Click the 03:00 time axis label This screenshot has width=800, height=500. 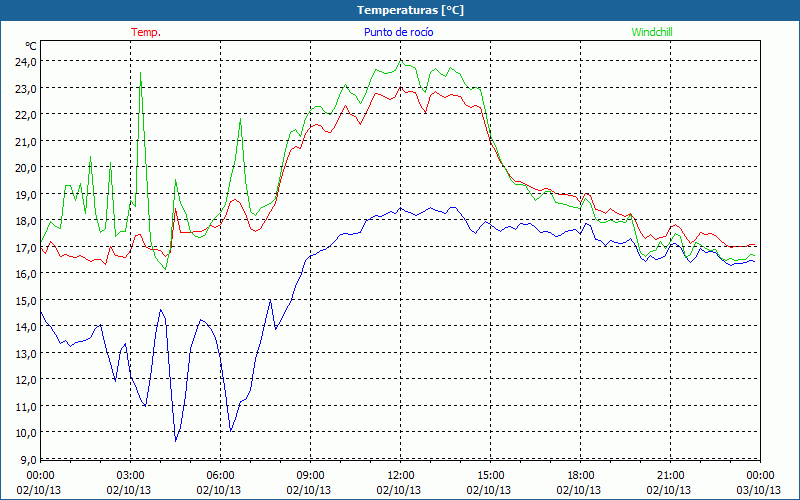click(131, 476)
